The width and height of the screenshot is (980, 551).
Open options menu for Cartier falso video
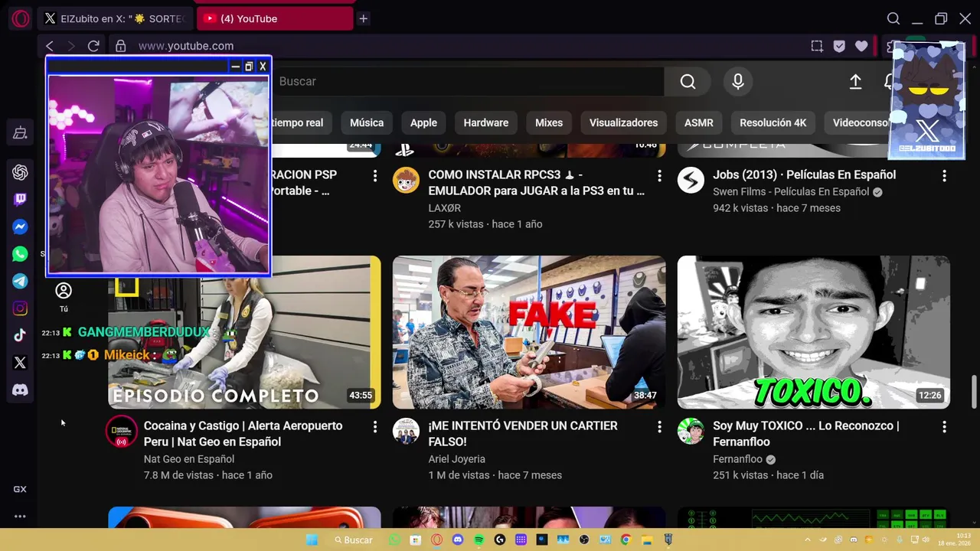659,427
